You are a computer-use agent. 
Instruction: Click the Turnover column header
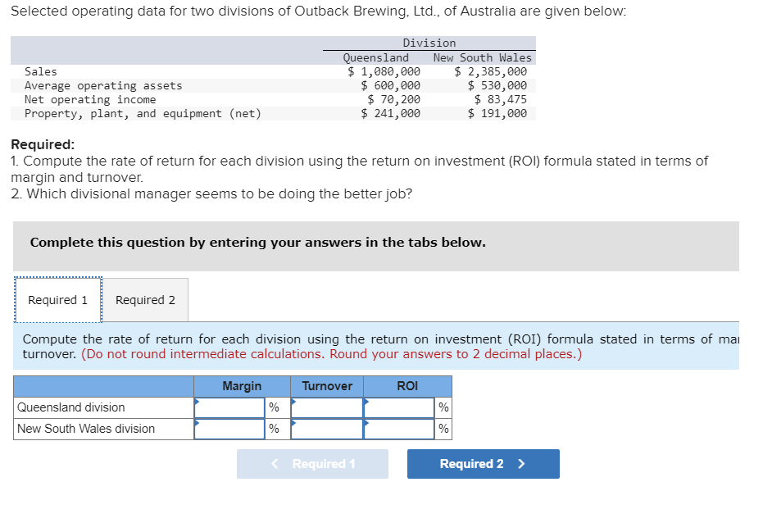(326, 386)
